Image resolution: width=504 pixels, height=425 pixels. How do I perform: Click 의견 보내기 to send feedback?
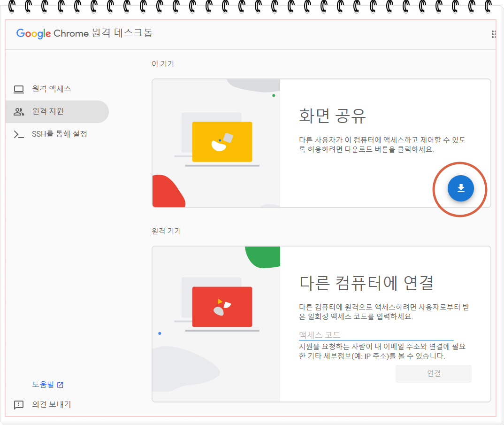[52, 404]
